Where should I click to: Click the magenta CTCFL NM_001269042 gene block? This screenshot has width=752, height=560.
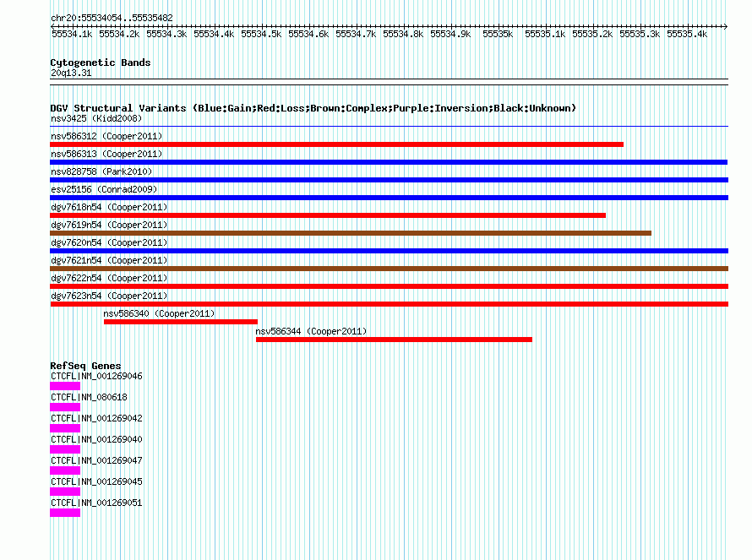(x=65, y=428)
